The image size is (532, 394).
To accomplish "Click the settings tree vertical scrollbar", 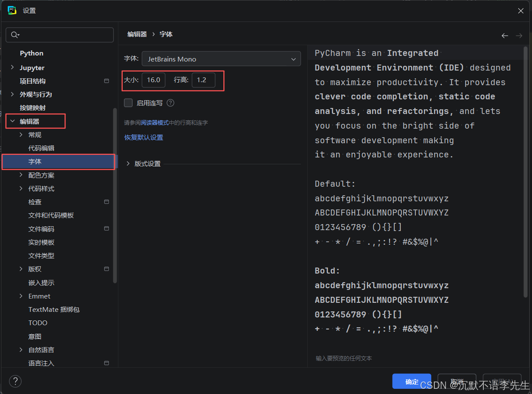I will pyautogui.click(x=115, y=195).
